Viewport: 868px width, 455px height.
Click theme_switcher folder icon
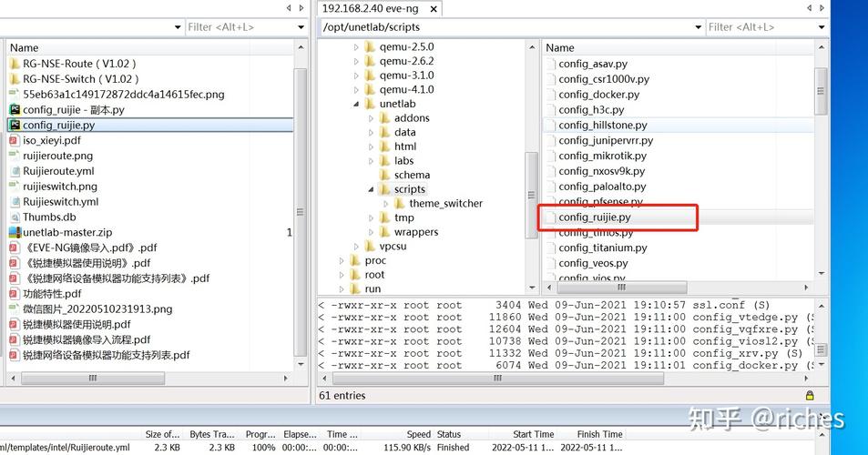pos(400,204)
